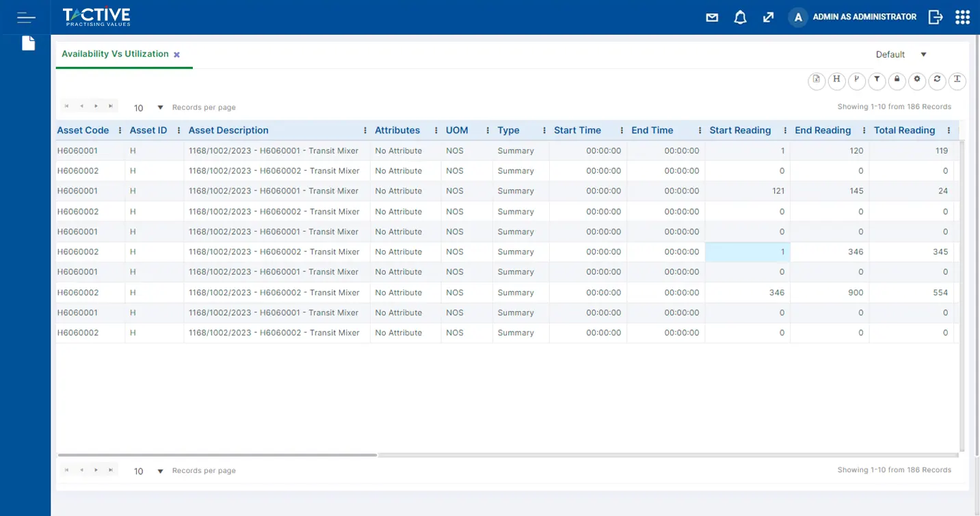Open the apps grid menu icon

tap(962, 18)
